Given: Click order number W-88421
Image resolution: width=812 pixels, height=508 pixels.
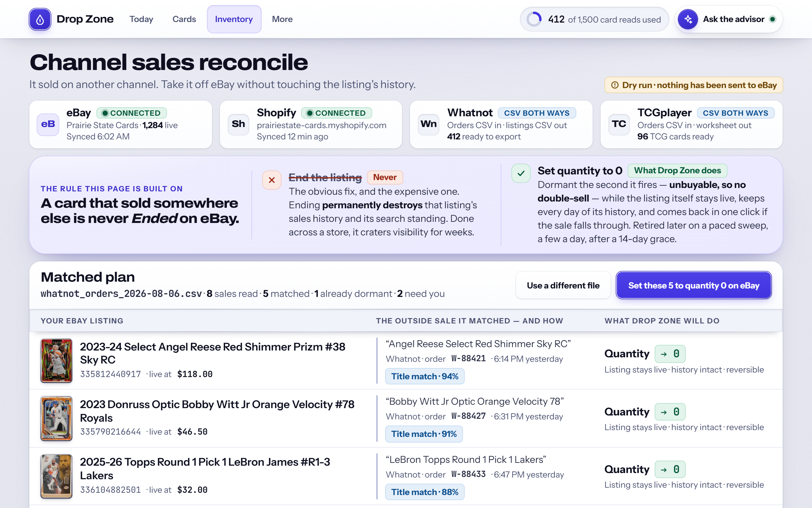Looking at the screenshot, I should tap(468, 358).
